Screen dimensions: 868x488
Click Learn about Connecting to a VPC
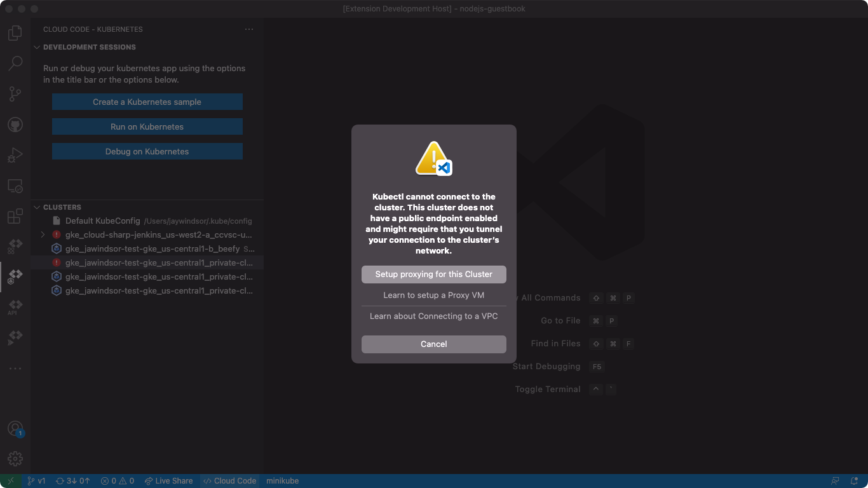pos(434,316)
